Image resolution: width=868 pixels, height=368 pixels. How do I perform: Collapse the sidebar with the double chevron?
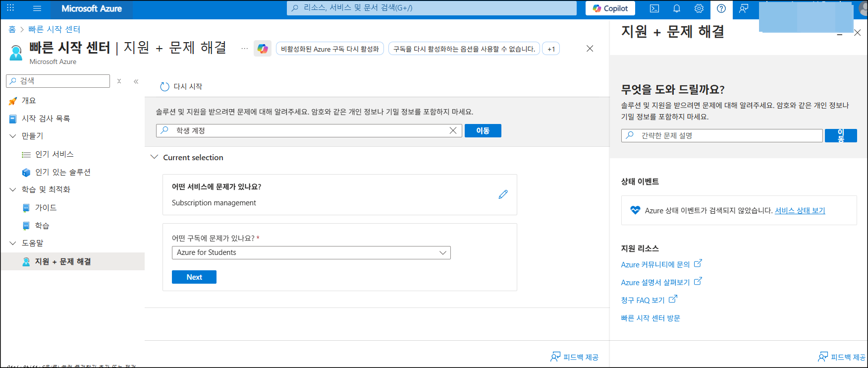pos(136,81)
